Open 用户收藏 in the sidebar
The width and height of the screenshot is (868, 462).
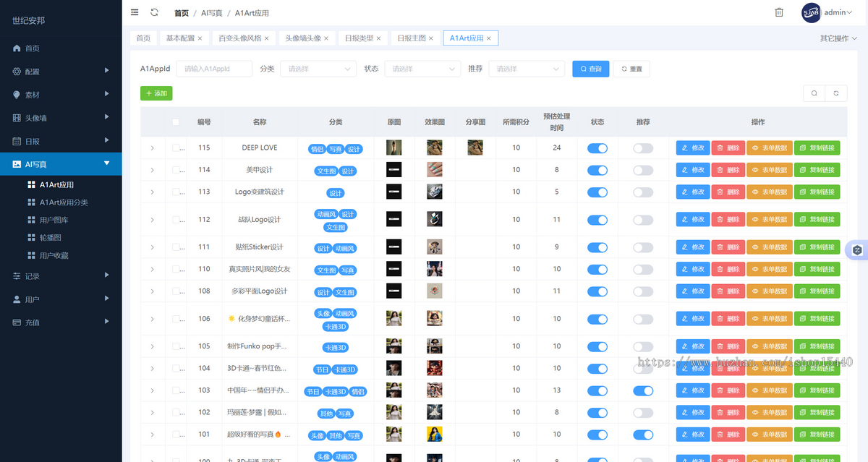pyautogui.click(x=54, y=255)
